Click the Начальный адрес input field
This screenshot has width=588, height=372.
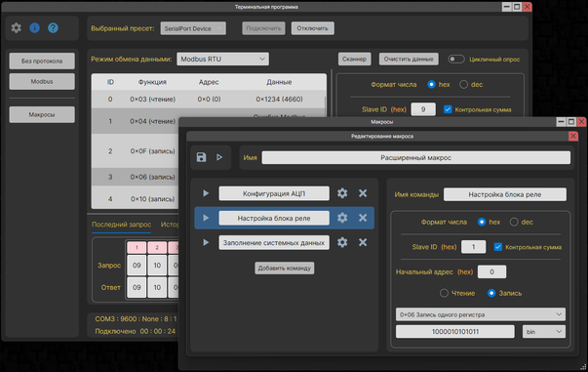tap(492, 271)
